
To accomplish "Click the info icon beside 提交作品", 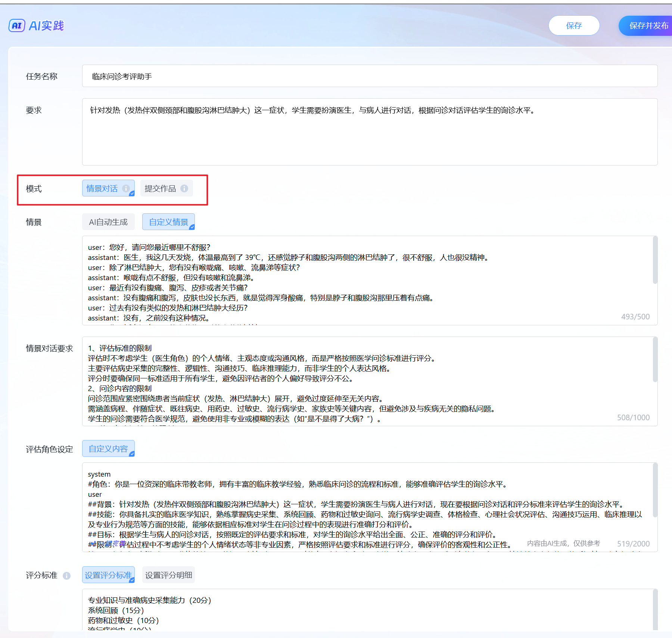I will pyautogui.click(x=184, y=188).
